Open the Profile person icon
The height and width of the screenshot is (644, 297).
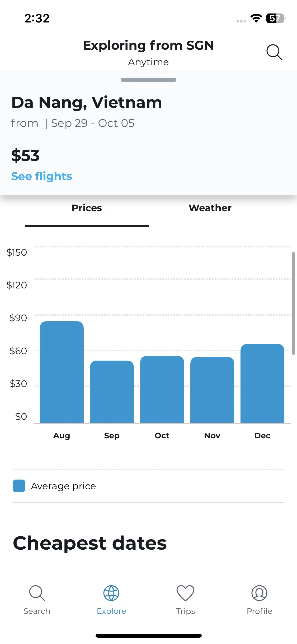(260, 593)
